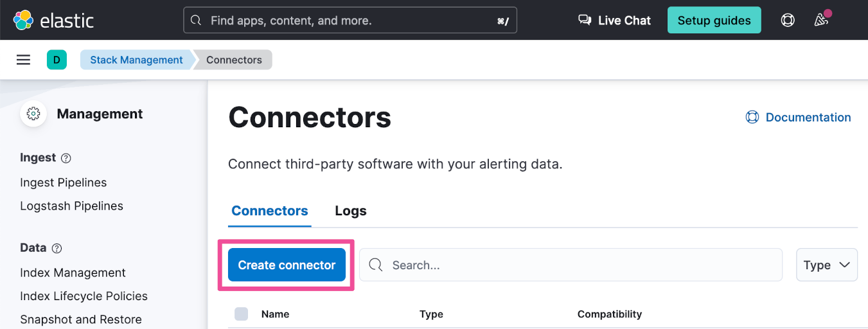Open Index Management in sidebar
Image resolution: width=868 pixels, height=329 pixels.
(73, 272)
